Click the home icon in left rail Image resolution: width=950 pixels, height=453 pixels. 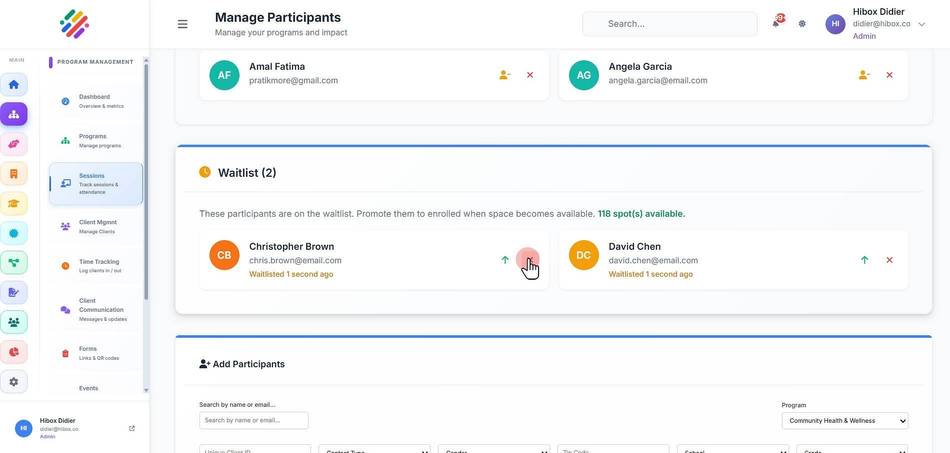point(14,85)
